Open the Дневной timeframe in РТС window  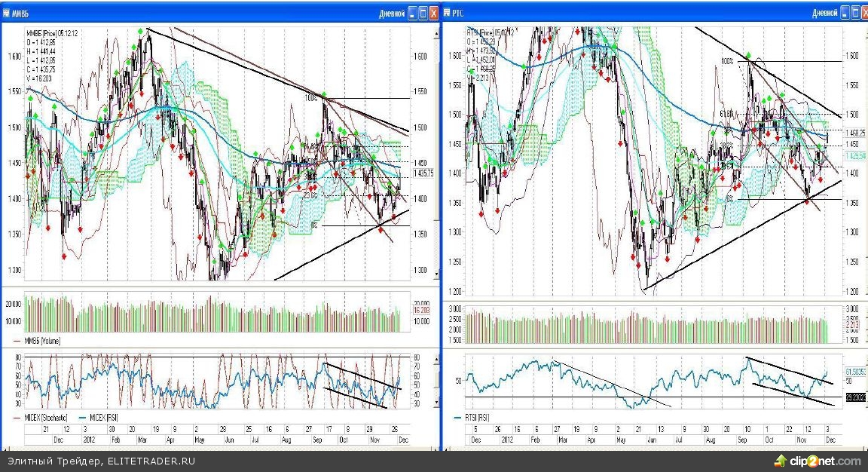[x=824, y=13]
